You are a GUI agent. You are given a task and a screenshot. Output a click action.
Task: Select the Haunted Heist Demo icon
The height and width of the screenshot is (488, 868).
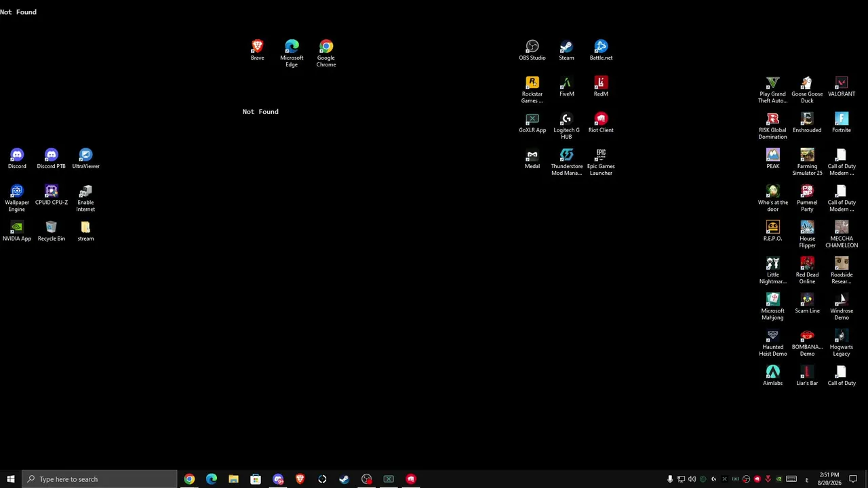click(773, 343)
